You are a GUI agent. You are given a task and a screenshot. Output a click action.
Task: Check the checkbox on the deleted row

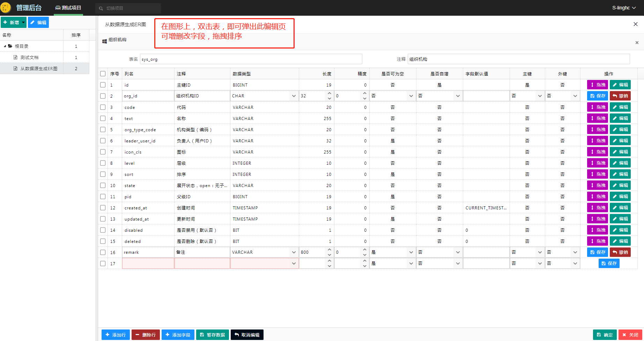pos(103,241)
